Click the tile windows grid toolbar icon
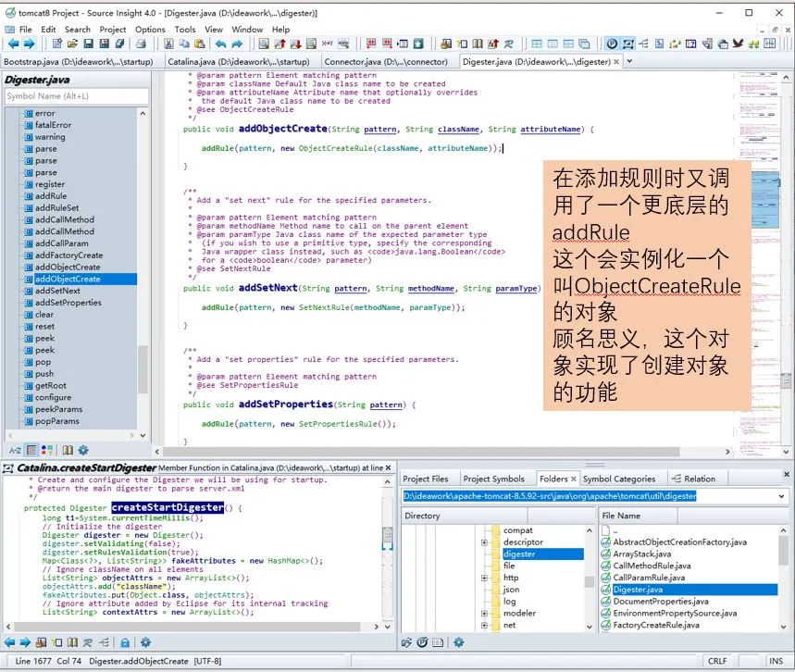Image resolution: width=795 pixels, height=672 pixels. (537, 44)
